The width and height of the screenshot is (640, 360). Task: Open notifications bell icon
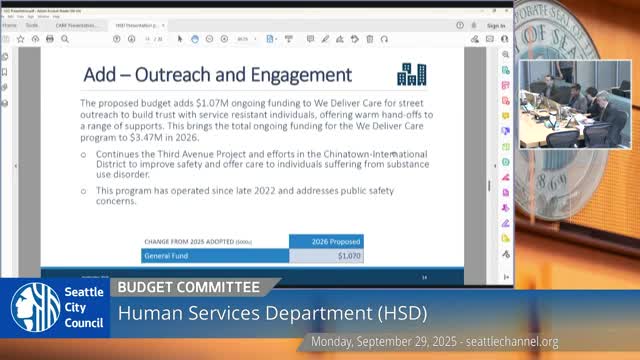pyautogui.click(x=474, y=25)
